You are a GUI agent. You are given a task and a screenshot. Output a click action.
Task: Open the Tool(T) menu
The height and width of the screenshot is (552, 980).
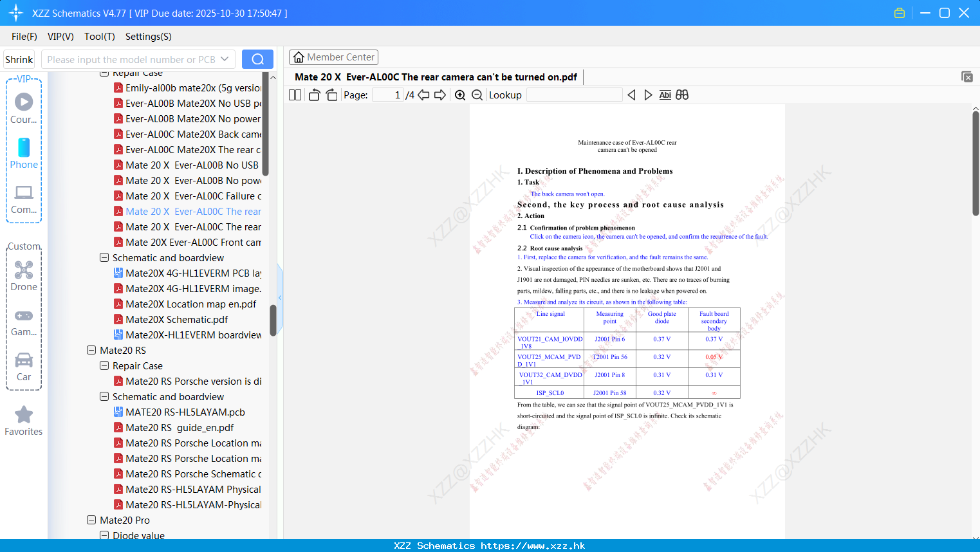[x=100, y=37]
